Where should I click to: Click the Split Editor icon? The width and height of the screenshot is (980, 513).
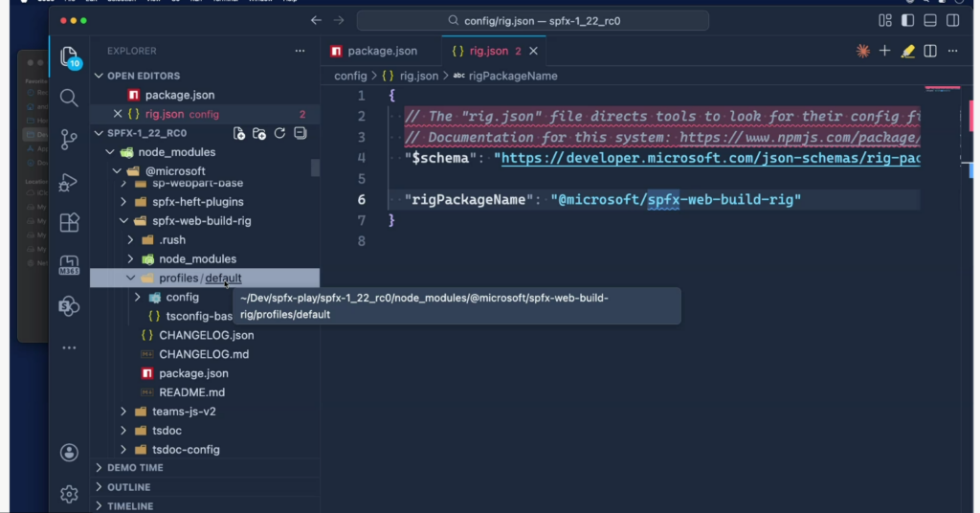929,51
